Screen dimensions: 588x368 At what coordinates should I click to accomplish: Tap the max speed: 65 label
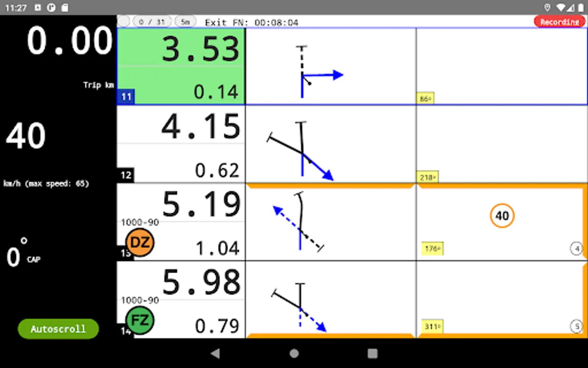point(57,184)
